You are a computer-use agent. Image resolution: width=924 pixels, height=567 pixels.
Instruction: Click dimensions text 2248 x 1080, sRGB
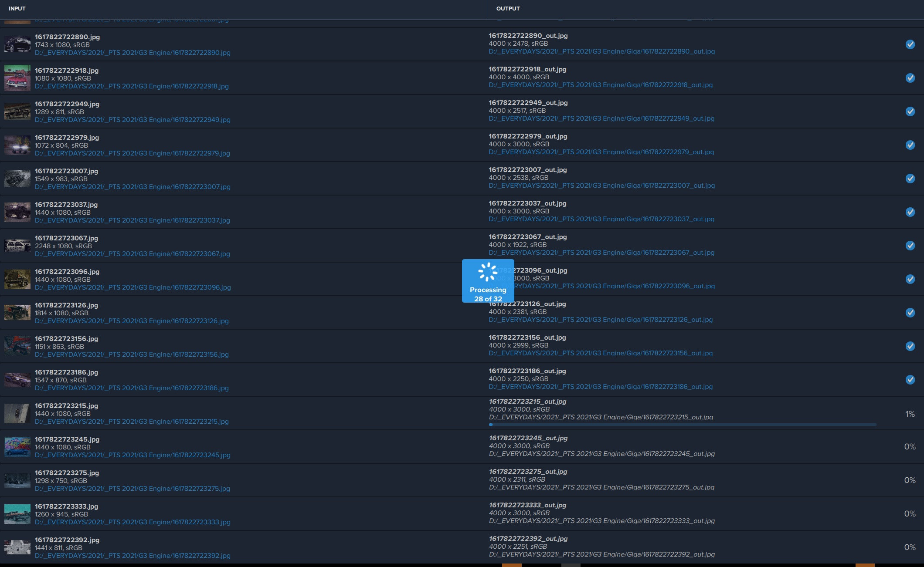point(63,246)
